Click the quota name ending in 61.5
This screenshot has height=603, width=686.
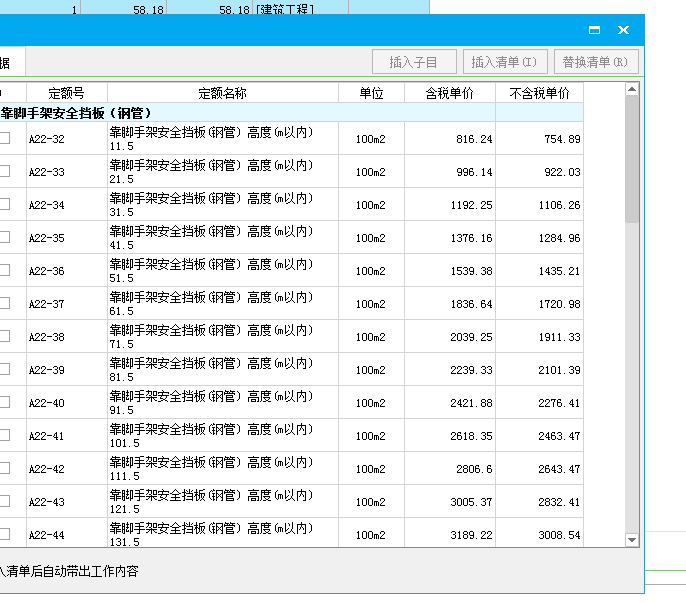click(211, 304)
